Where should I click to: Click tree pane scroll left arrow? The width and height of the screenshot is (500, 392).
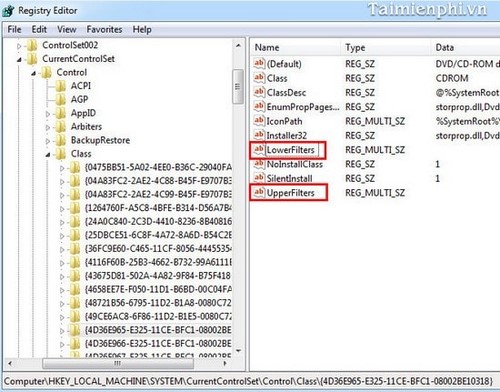coord(10,364)
